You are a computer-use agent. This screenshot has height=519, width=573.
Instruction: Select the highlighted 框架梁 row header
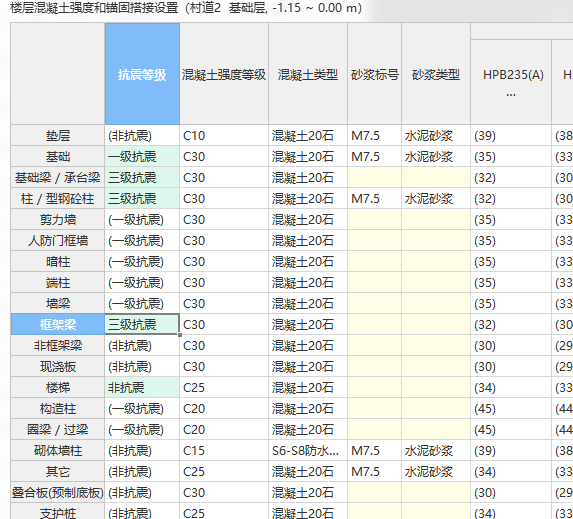coord(58,325)
